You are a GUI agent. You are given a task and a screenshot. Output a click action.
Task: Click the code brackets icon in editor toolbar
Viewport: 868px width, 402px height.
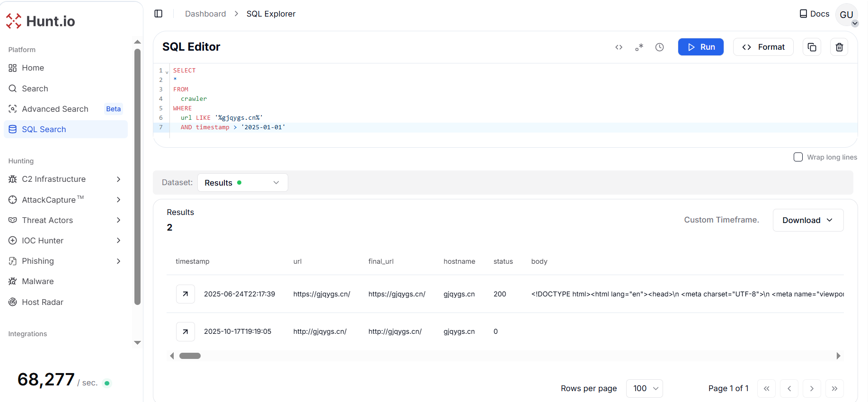click(x=619, y=47)
